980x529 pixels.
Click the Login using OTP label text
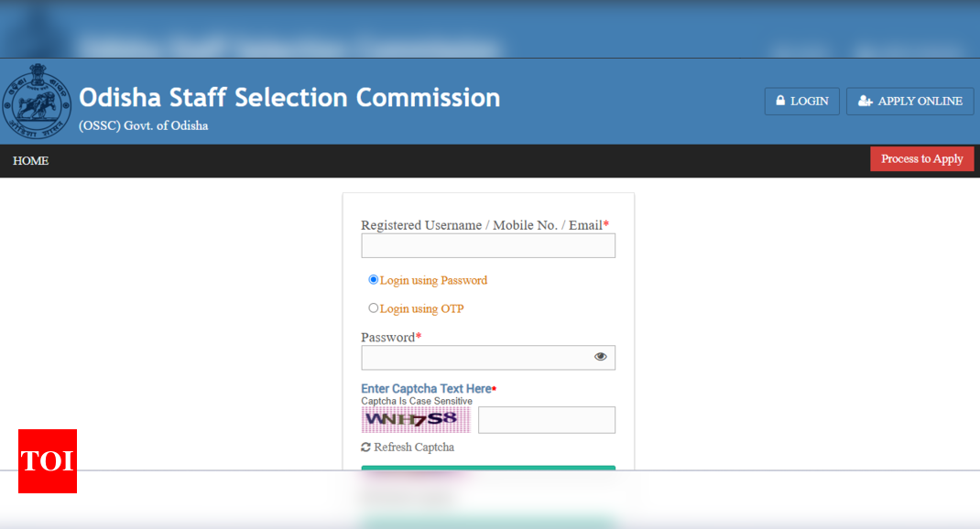point(422,308)
